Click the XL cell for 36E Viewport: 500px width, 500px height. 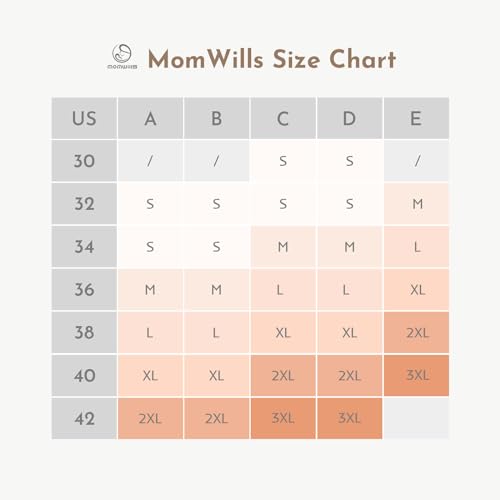tap(416, 289)
